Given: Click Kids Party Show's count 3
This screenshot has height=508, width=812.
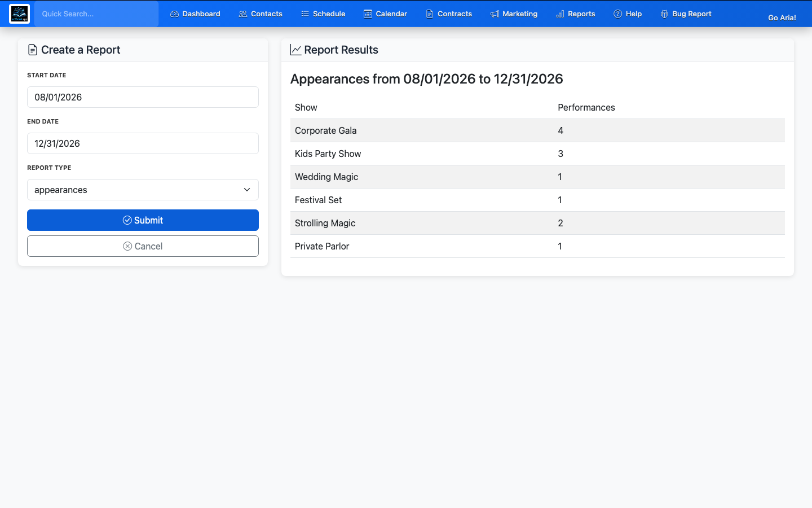Looking at the screenshot, I should point(561,154).
